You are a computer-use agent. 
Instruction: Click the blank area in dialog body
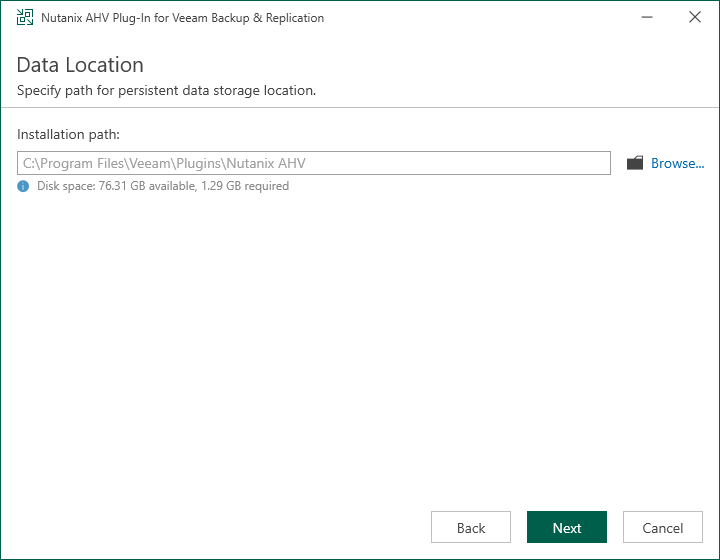[360, 340]
